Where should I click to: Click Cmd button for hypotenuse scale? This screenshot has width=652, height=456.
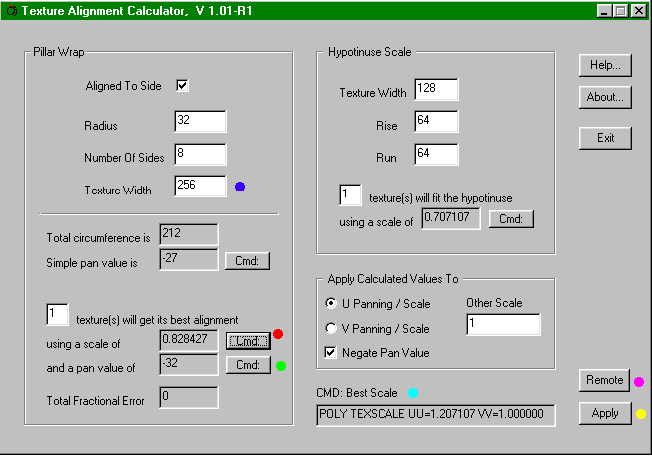tap(511, 218)
